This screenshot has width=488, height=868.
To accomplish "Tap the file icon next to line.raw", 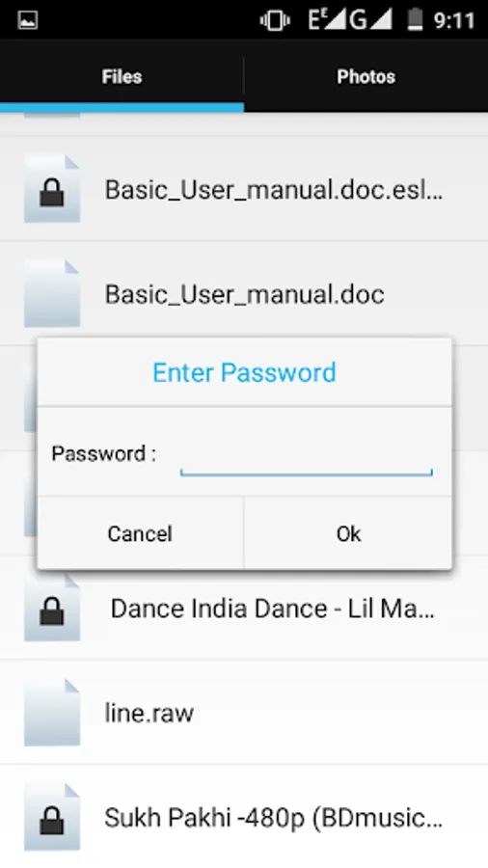I will 52,713.
